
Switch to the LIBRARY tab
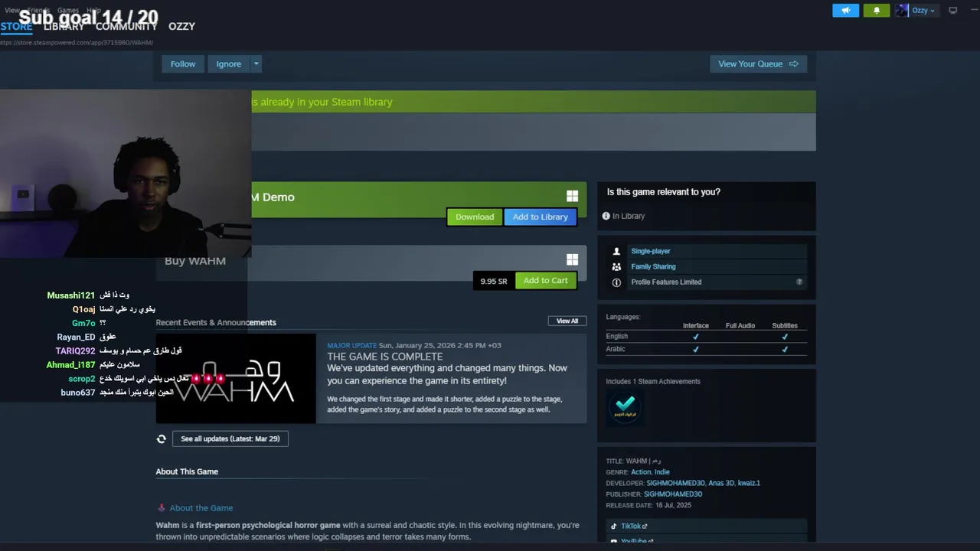64,26
